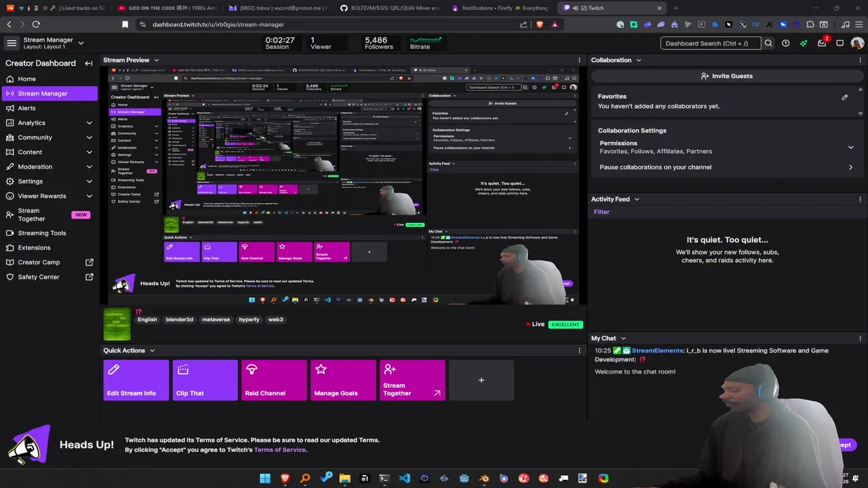
Task: Select Stream Manager in the sidebar
Action: tap(49, 94)
